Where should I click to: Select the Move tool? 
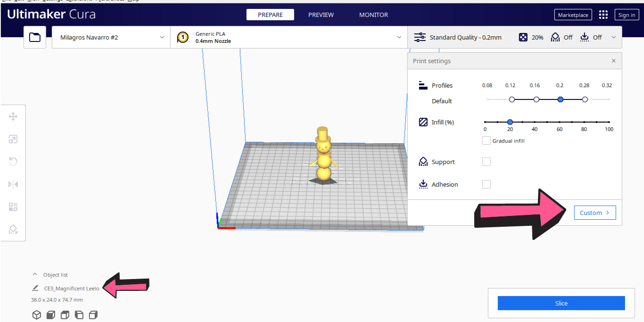[x=13, y=116]
